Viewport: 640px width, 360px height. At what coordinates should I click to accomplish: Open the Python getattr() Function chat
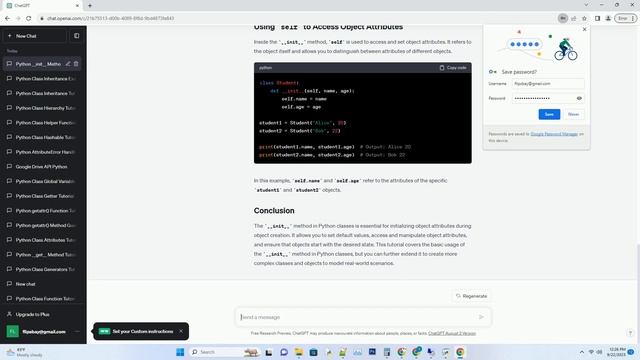(x=42, y=211)
